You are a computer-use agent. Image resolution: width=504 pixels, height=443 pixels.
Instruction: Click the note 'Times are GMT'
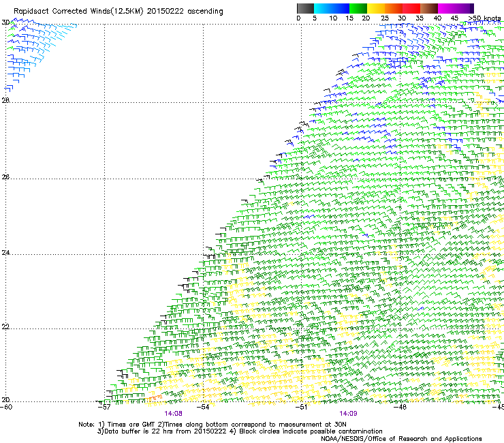(131, 425)
